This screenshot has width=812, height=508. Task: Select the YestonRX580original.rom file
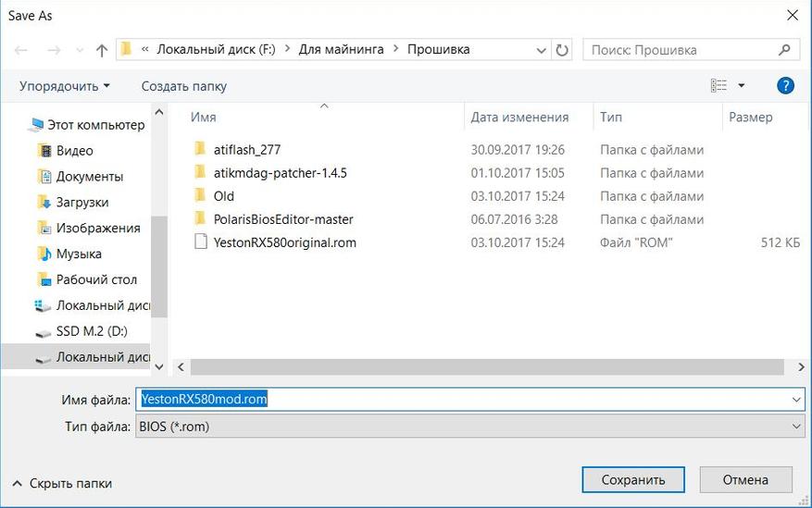[283, 242]
